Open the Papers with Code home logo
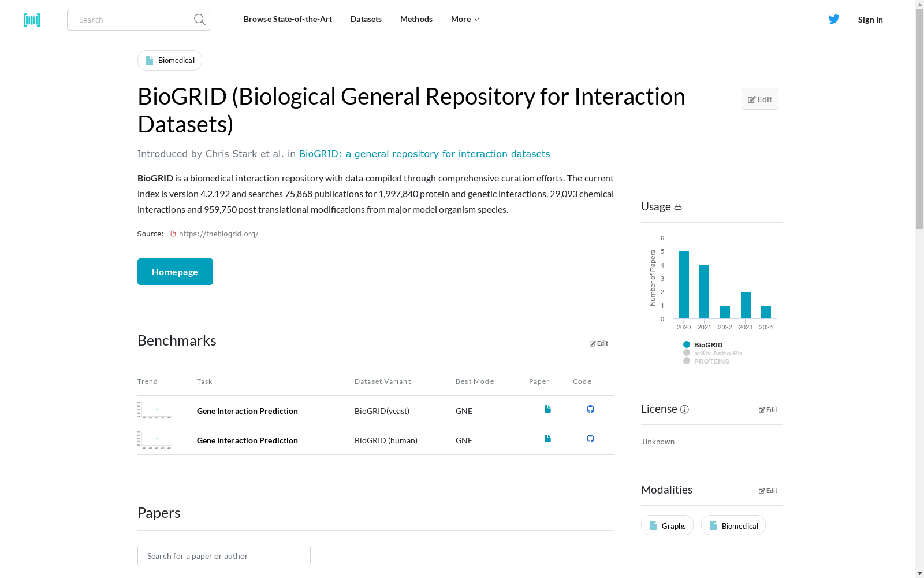Image resolution: width=924 pixels, height=578 pixels. [x=32, y=20]
